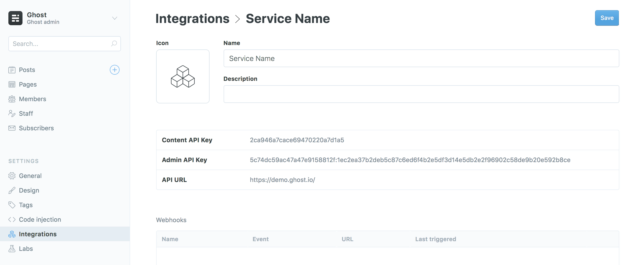The image size is (644, 265).
Task: Select the General settings menu item
Action: (30, 175)
